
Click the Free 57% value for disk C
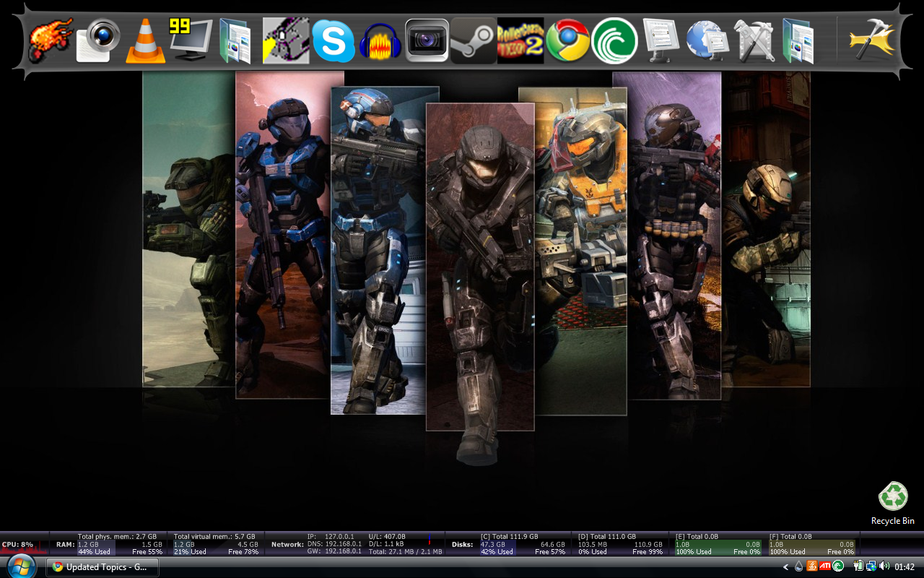click(550, 551)
